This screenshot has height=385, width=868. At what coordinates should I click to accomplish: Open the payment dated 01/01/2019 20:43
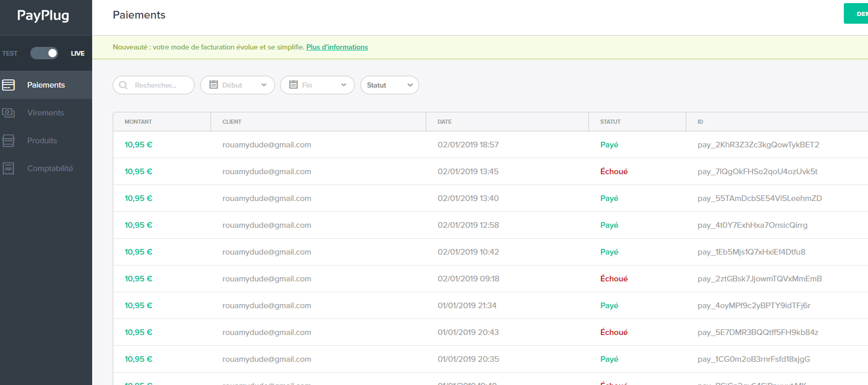tap(491, 332)
